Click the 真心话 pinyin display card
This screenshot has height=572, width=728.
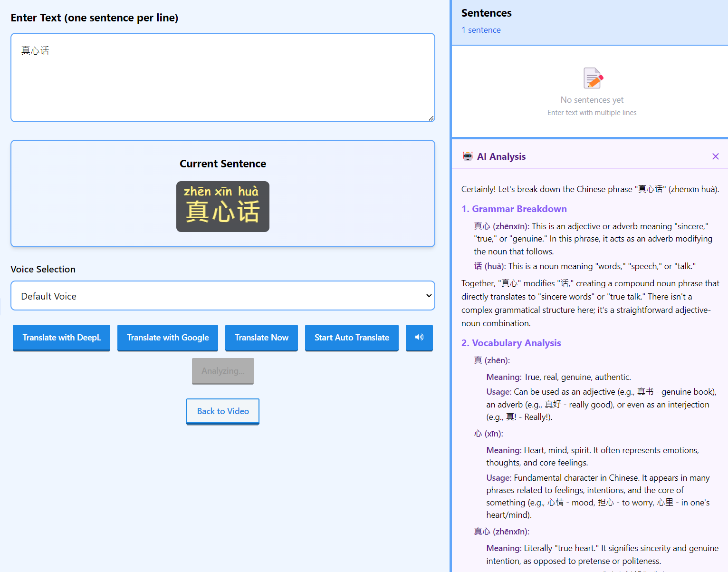pos(222,206)
